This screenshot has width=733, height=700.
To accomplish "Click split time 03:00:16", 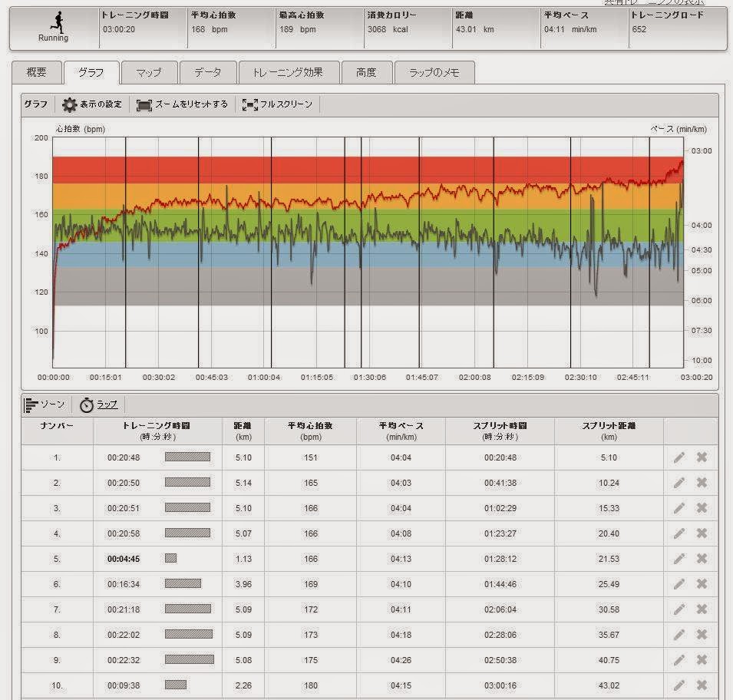I will [x=500, y=685].
